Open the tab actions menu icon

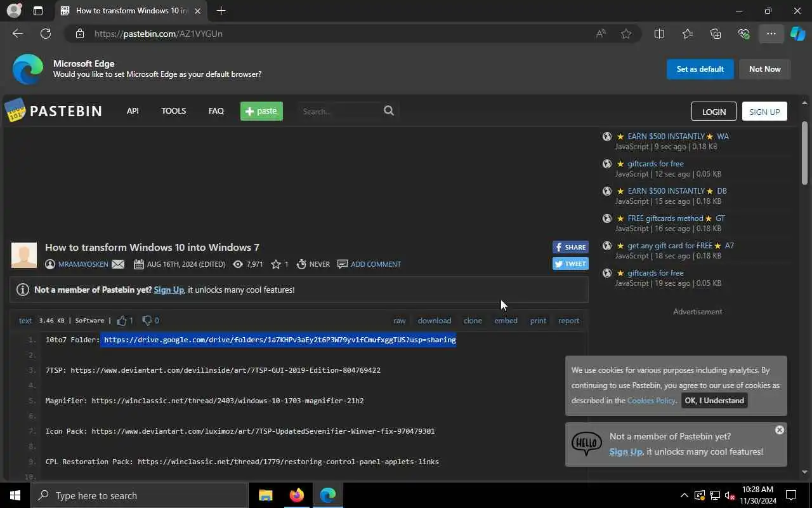click(38, 11)
